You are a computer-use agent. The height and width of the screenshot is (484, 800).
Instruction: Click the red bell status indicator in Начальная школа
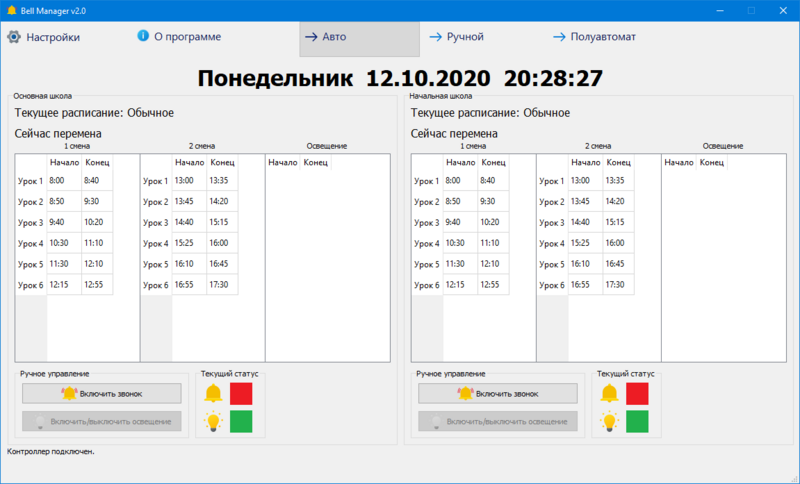[637, 393]
